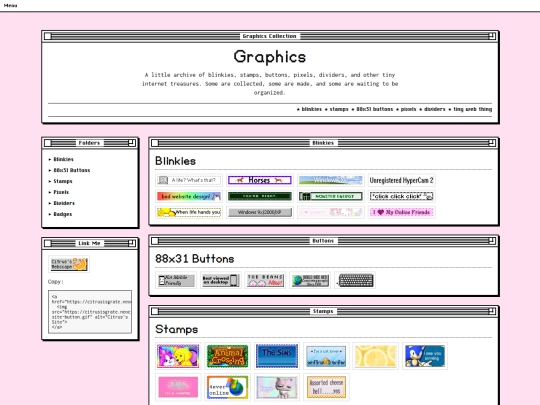The height and width of the screenshot is (405, 540).
Task: Click the Buttons window close box
Action: [x=155, y=241]
